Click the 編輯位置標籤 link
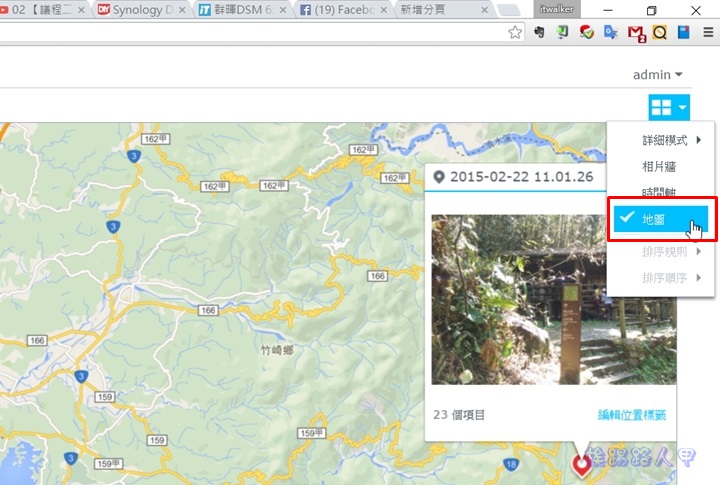Viewport: 720px width, 485px height. pos(632,415)
